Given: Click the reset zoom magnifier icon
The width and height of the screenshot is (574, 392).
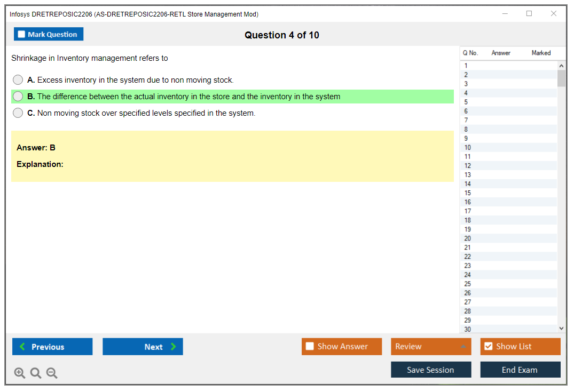Looking at the screenshot, I should point(36,373).
